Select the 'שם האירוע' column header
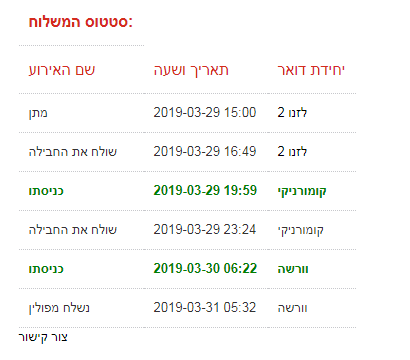This screenshot has height=360, width=410. point(62,70)
